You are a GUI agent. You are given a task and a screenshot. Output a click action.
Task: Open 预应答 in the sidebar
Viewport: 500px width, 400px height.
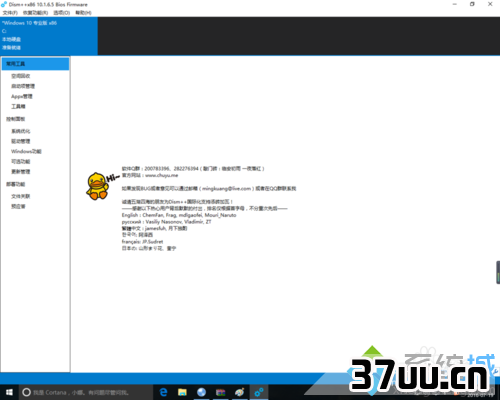coord(18,206)
